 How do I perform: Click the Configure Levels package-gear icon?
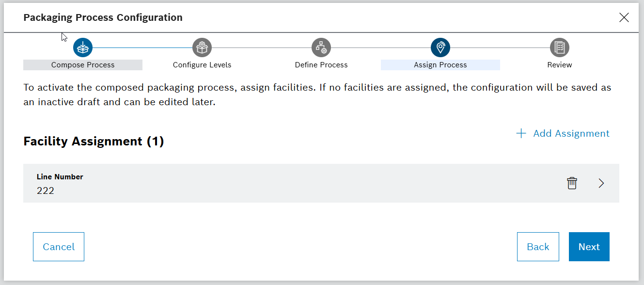[x=202, y=47]
